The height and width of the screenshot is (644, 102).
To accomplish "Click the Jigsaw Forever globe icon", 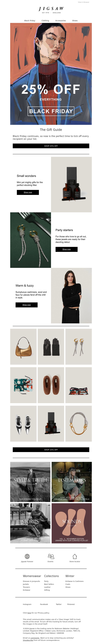I will click(27, 556).
